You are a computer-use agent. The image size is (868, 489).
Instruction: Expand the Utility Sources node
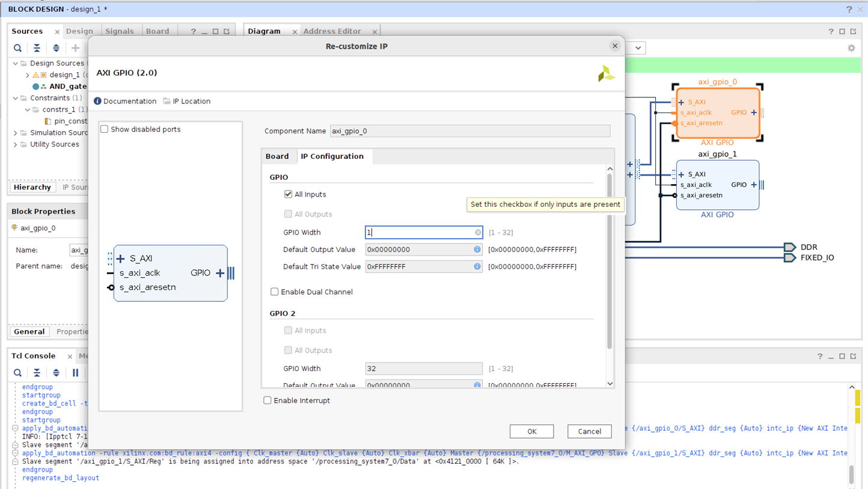[x=16, y=144]
